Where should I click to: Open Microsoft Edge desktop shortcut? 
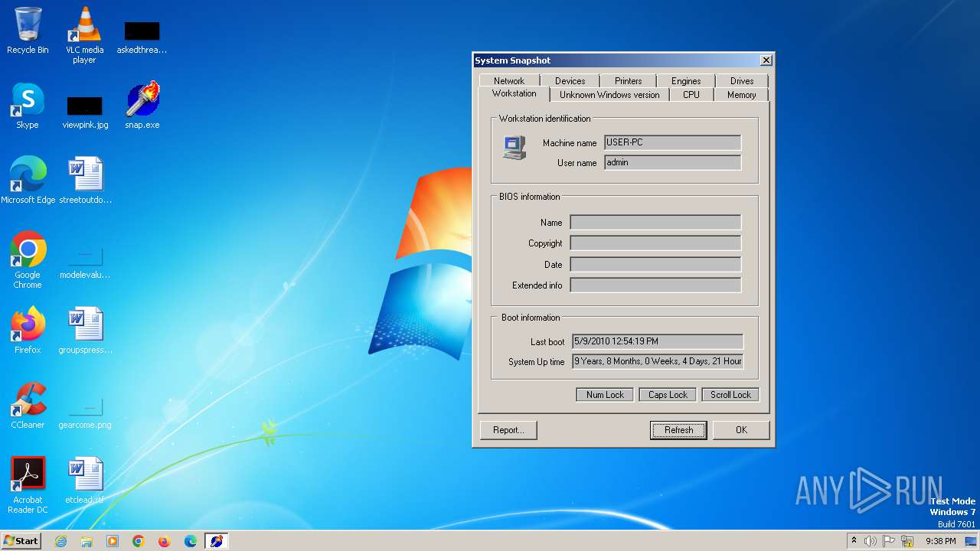[28, 180]
